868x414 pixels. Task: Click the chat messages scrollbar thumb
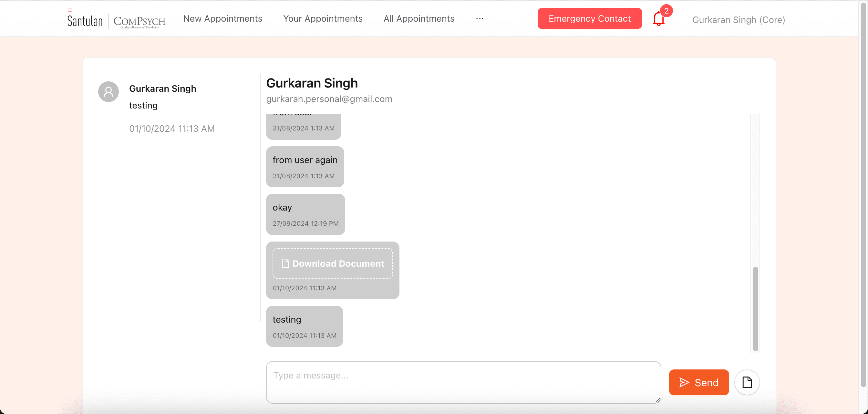755,309
